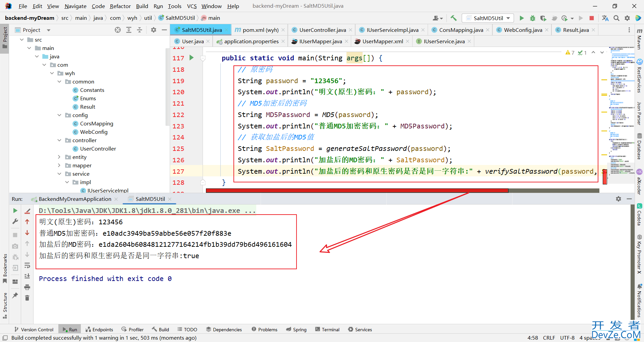Click the UTF-8 encoding in status bar
Image resolution: width=644 pixels, height=342 pixels.
[x=567, y=338]
